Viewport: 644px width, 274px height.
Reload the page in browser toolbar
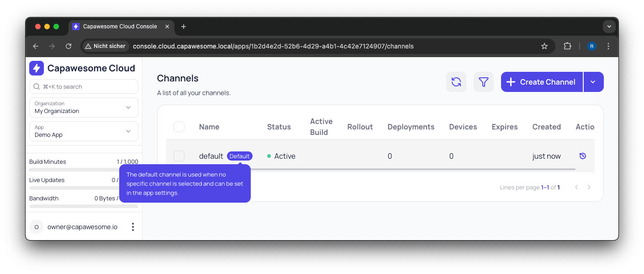pyautogui.click(x=69, y=46)
